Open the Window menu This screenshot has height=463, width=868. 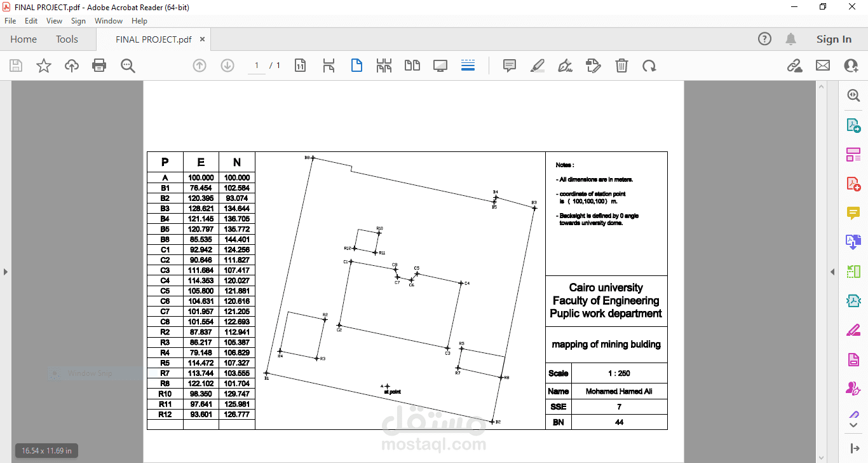tap(109, 21)
